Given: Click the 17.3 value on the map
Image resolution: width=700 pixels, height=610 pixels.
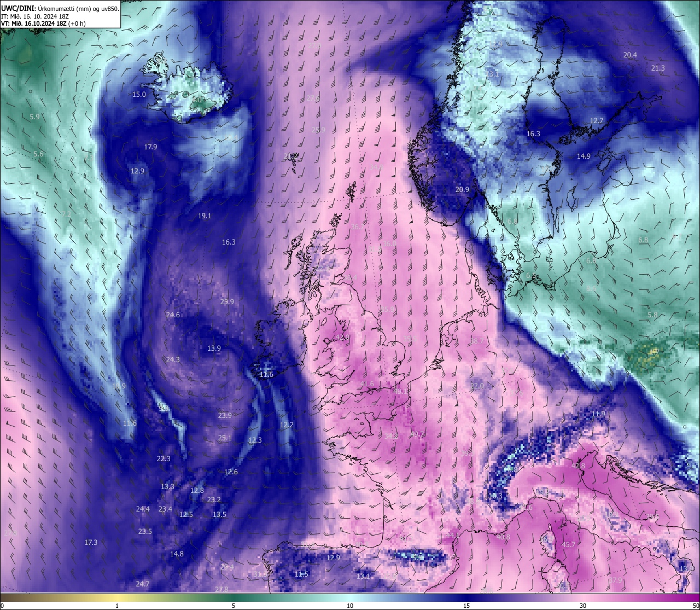Looking at the screenshot, I should 91,542.
